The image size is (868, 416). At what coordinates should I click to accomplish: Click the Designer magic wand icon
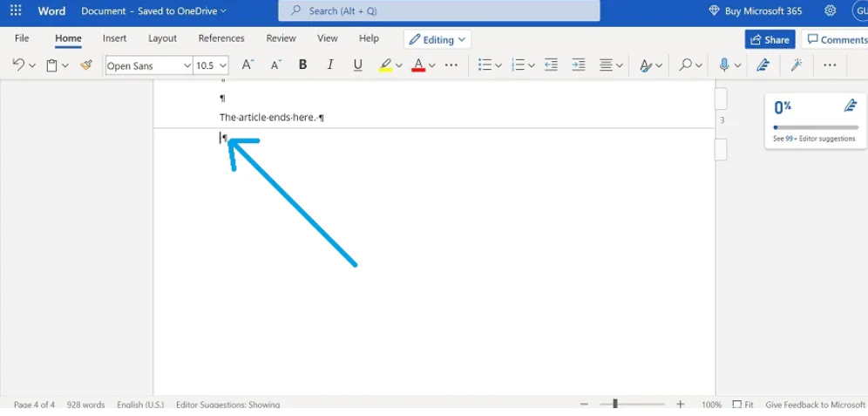[797, 65]
